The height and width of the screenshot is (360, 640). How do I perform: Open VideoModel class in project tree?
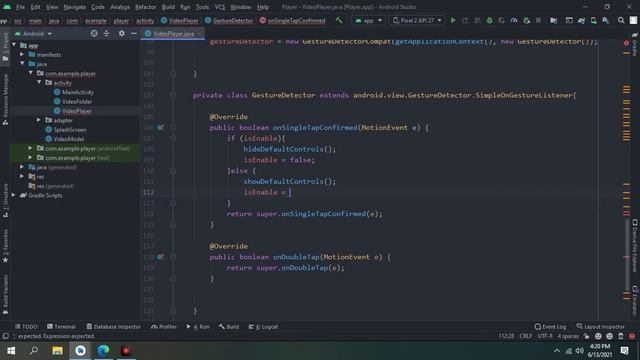68,139
